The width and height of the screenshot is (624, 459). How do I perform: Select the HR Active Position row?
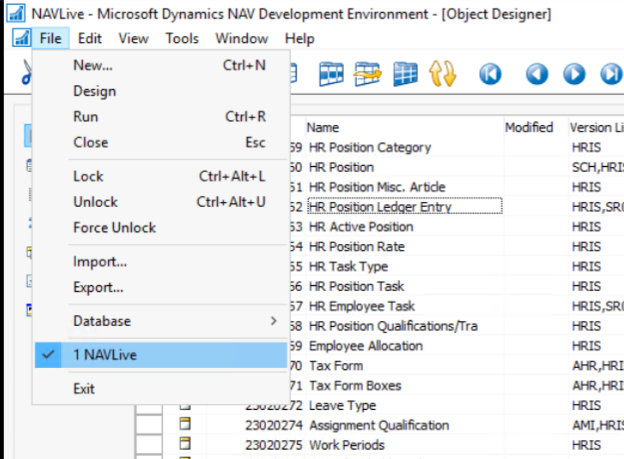(405, 227)
